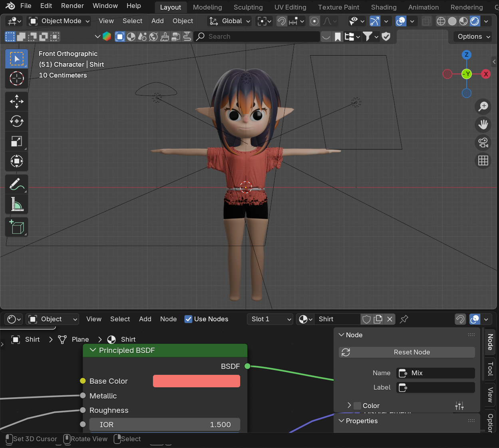The height and width of the screenshot is (448, 499).
Task: Switch to the Modeling workspace tab
Action: [x=207, y=7]
